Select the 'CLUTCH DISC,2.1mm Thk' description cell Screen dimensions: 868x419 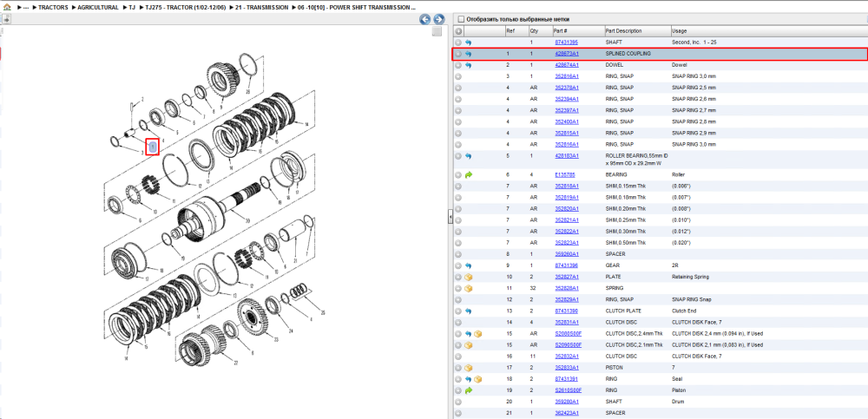pyautogui.click(x=634, y=345)
